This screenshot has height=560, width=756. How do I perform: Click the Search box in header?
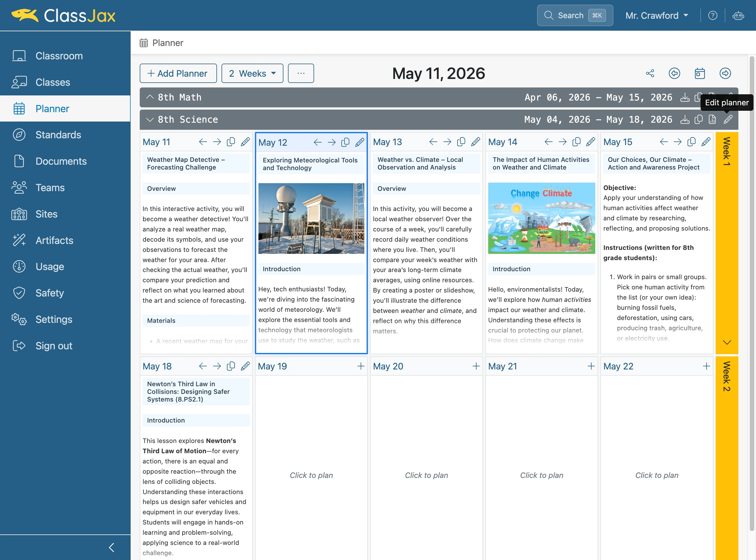(575, 16)
